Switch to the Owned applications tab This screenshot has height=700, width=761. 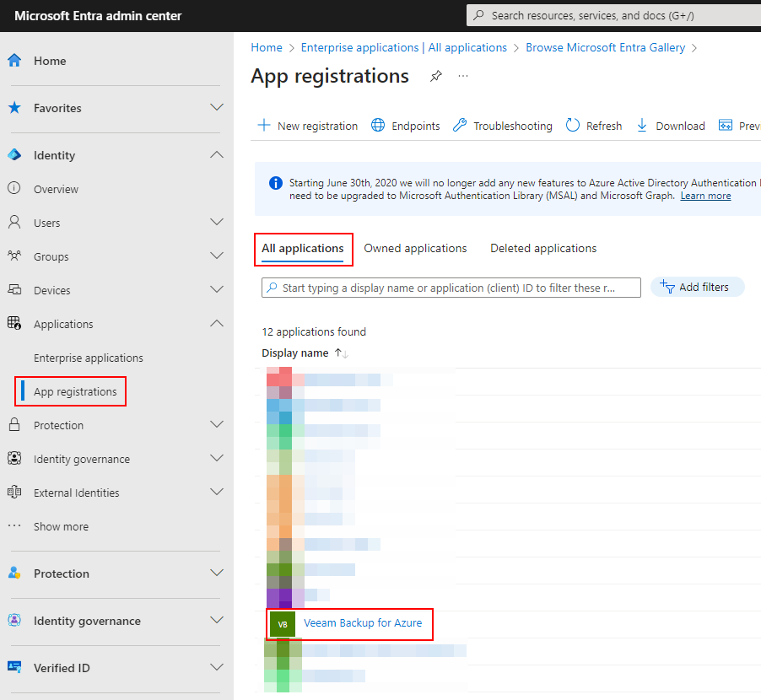tap(415, 248)
